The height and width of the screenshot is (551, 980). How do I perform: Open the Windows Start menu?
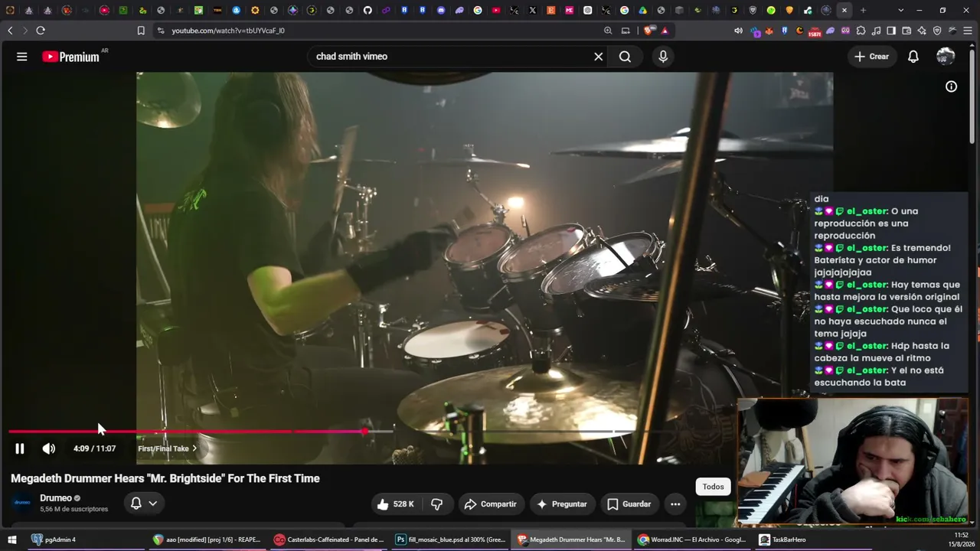point(11,540)
